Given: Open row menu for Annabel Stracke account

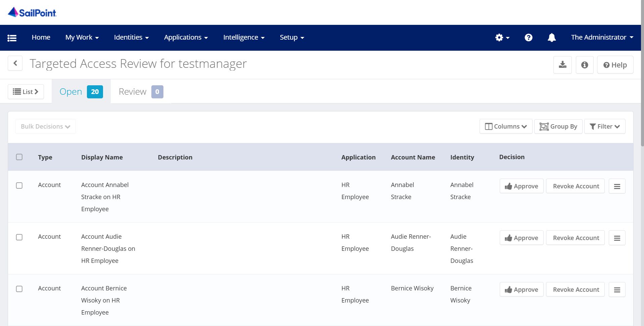Looking at the screenshot, I should (617, 186).
